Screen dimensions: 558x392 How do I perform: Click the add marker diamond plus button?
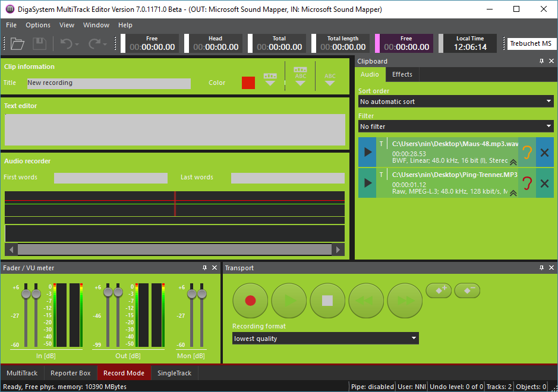click(439, 291)
